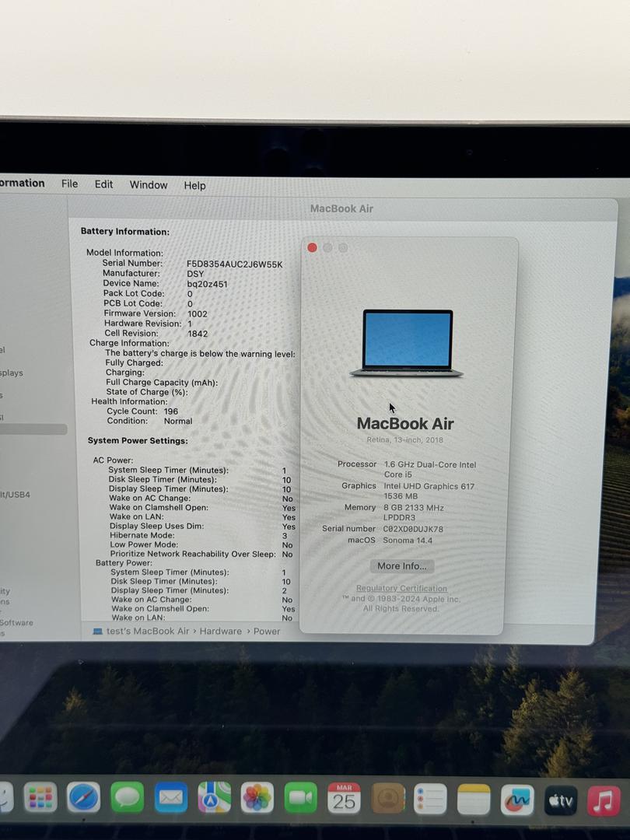This screenshot has width=630, height=840.
Task: Click Prioritize Network Reachability Over Sleep label
Action: point(194,554)
